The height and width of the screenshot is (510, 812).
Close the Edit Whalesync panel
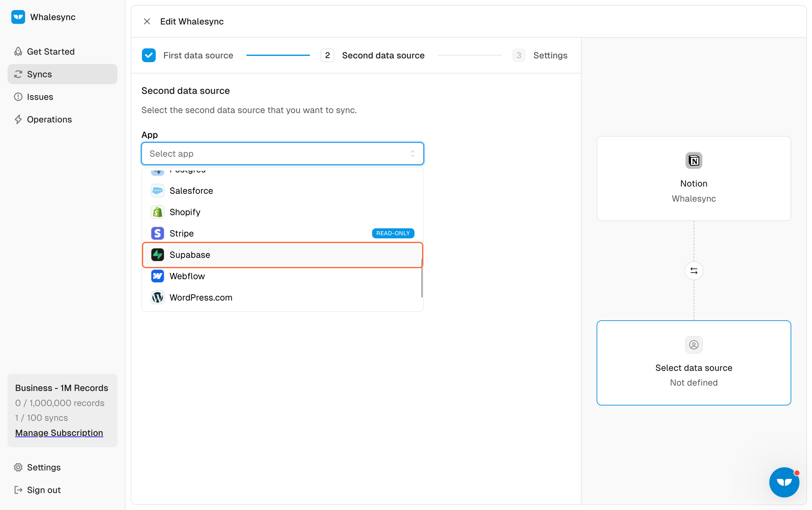[147, 22]
